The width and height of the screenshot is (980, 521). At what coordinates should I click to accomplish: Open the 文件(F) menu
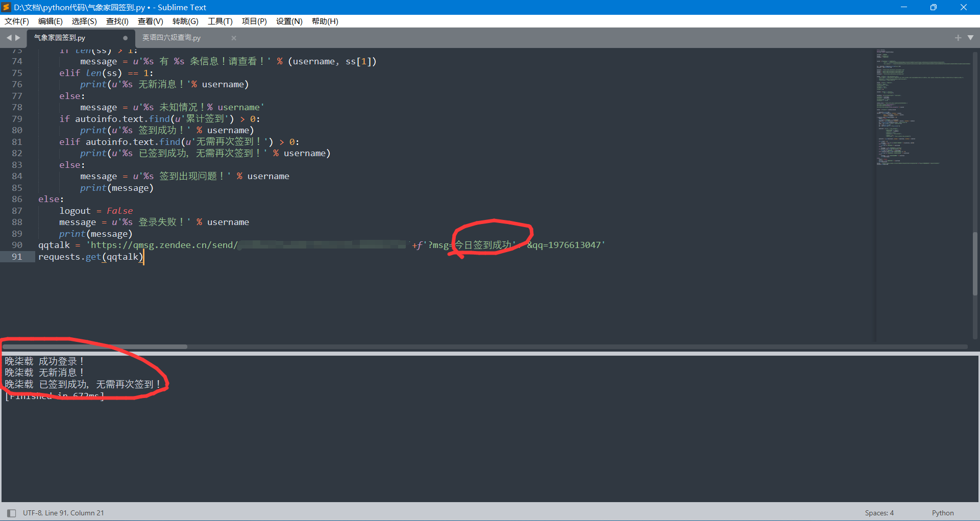click(16, 21)
